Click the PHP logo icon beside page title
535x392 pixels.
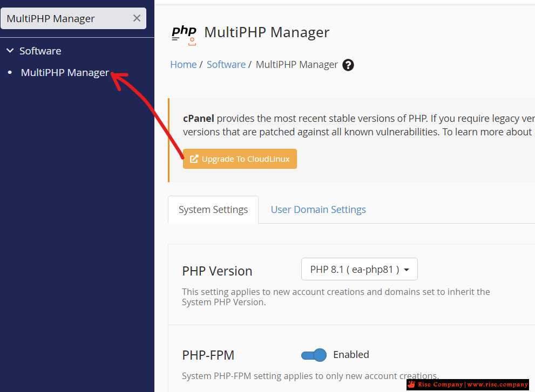pos(184,35)
